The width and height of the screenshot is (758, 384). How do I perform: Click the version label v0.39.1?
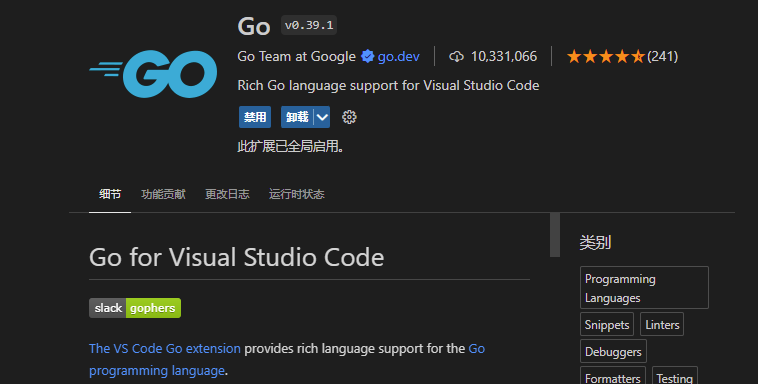click(x=309, y=25)
